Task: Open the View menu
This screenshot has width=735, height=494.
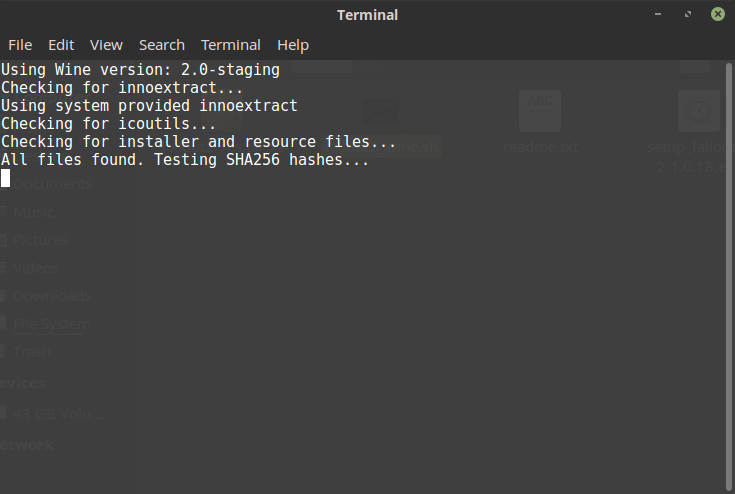Action: (106, 45)
